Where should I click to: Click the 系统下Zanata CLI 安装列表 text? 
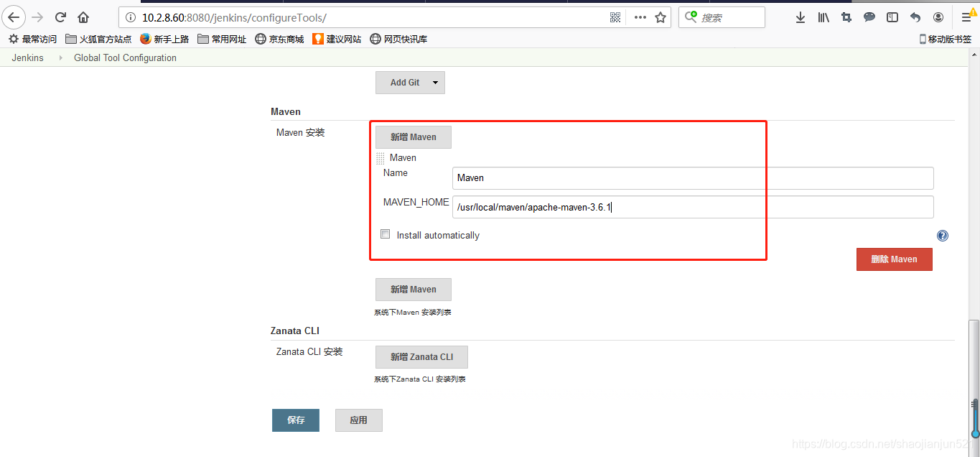coord(420,379)
